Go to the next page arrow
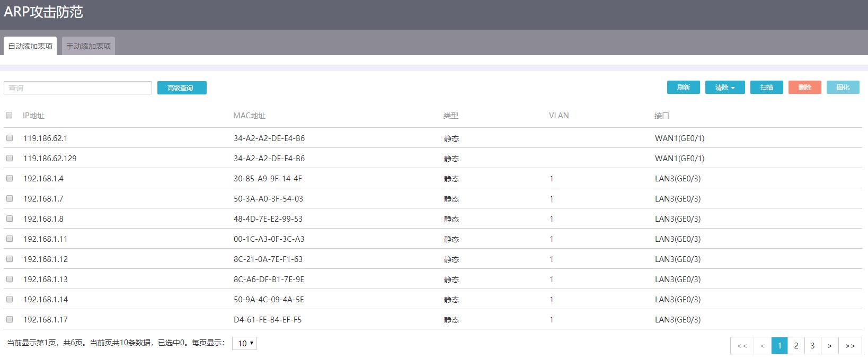 tap(829, 346)
